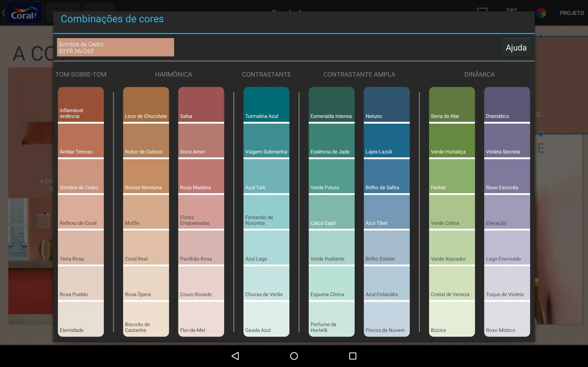The height and width of the screenshot is (367, 588).
Task: Pick the Inflamável Ardência swatch
Action: pos(81,104)
